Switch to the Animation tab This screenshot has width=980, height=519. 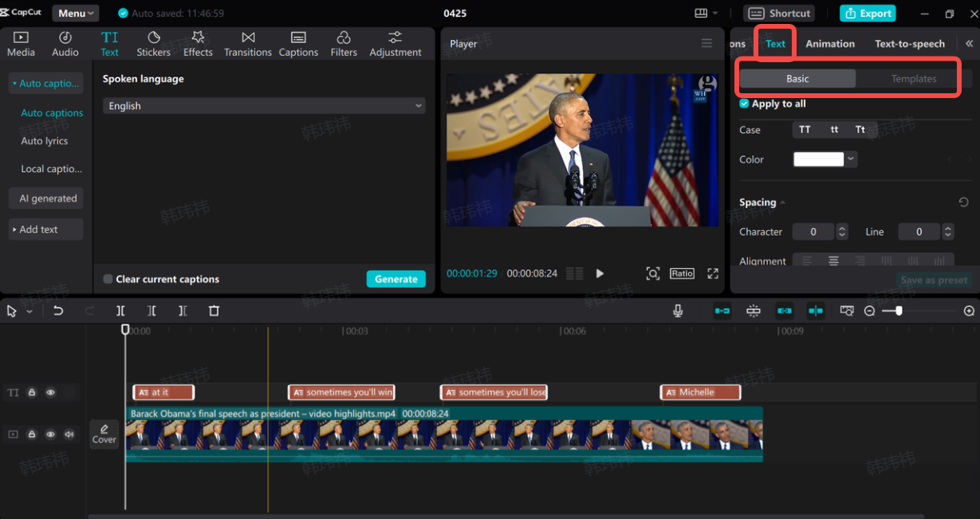pos(830,44)
